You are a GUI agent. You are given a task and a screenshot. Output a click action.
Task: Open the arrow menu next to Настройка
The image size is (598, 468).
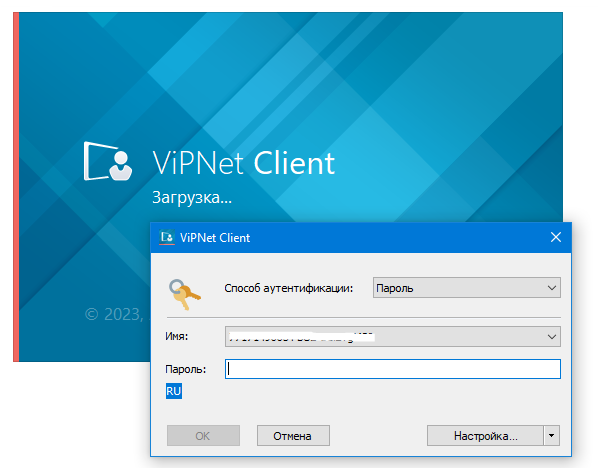tap(551, 436)
